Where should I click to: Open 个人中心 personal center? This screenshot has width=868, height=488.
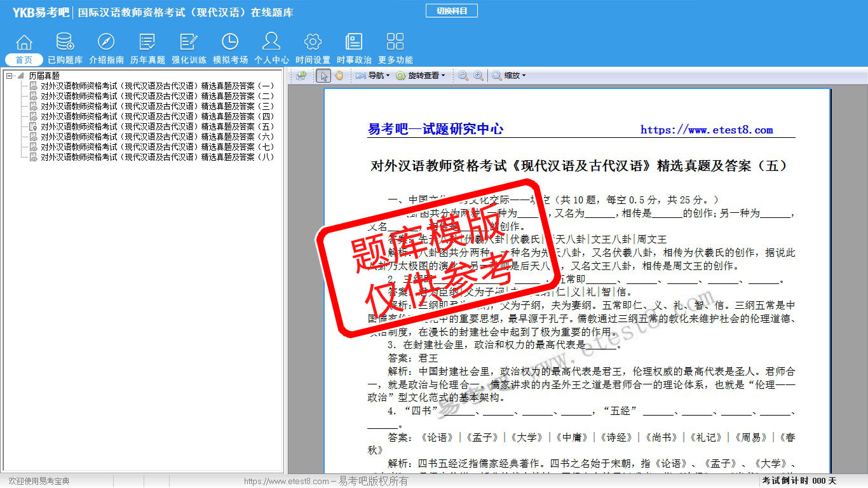click(271, 49)
